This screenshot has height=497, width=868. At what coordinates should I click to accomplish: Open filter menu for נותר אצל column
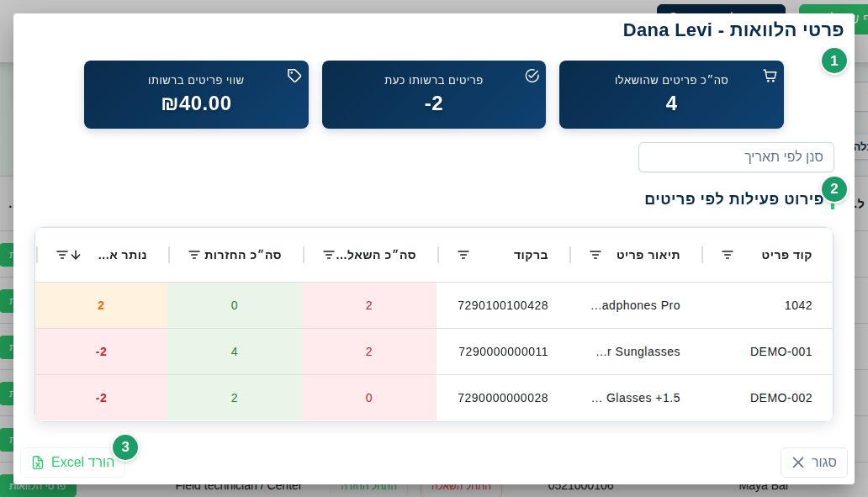coord(62,255)
